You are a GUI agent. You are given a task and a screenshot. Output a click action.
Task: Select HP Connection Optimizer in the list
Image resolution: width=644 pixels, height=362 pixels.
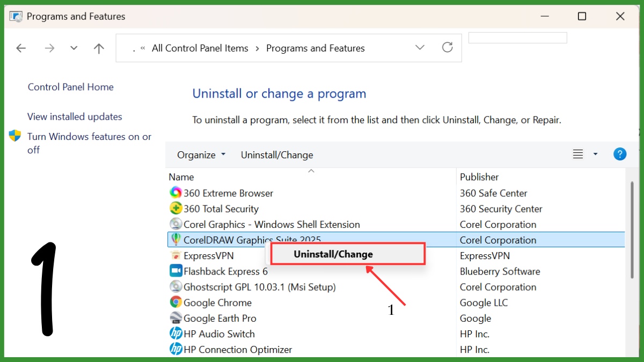[238, 349]
